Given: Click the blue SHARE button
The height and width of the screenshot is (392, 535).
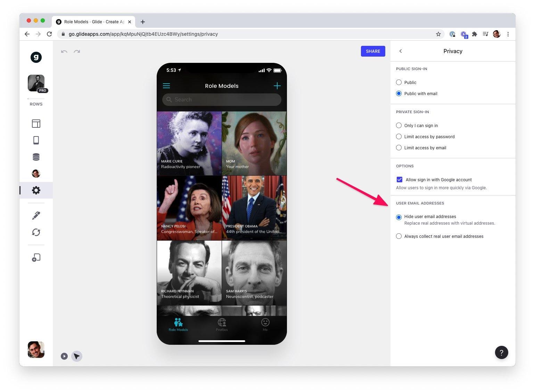Looking at the screenshot, I should (373, 51).
